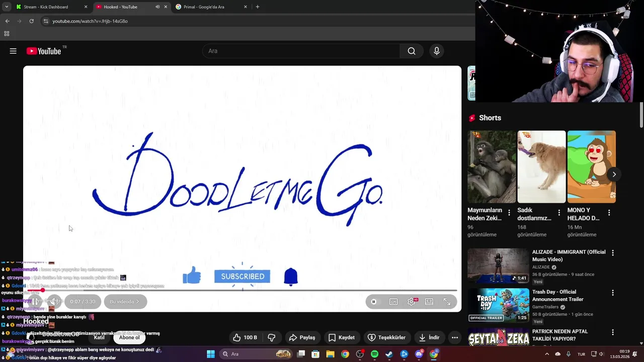Click the in-video SUBSCRIBED graphic
This screenshot has width=644, height=362.
point(243,277)
